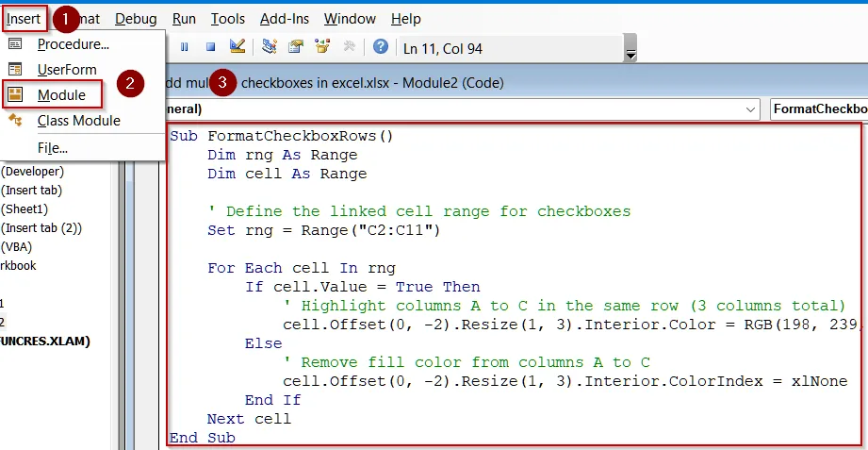Open the Debug menu
The image size is (868, 450).
[x=136, y=19]
